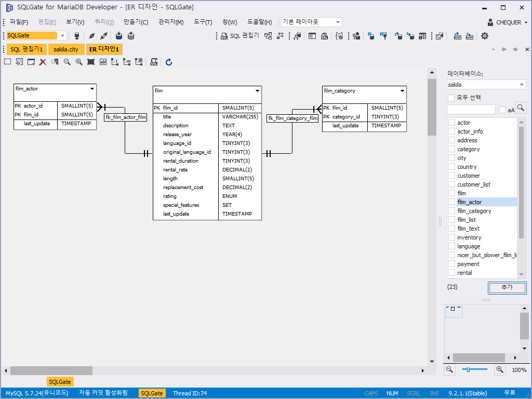Viewport: 532px width, 399px height.
Task: Click the database import icon with the blue cylinder
Action: 119,36
